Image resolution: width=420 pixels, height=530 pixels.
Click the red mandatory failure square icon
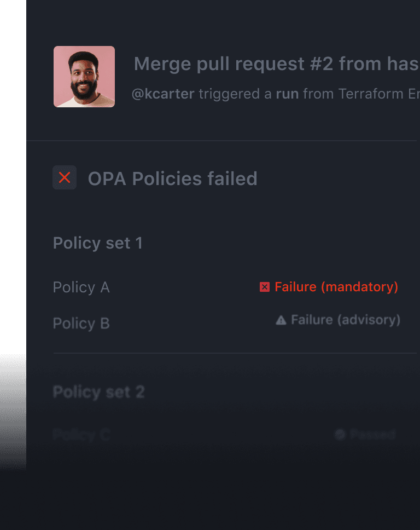pos(265,287)
